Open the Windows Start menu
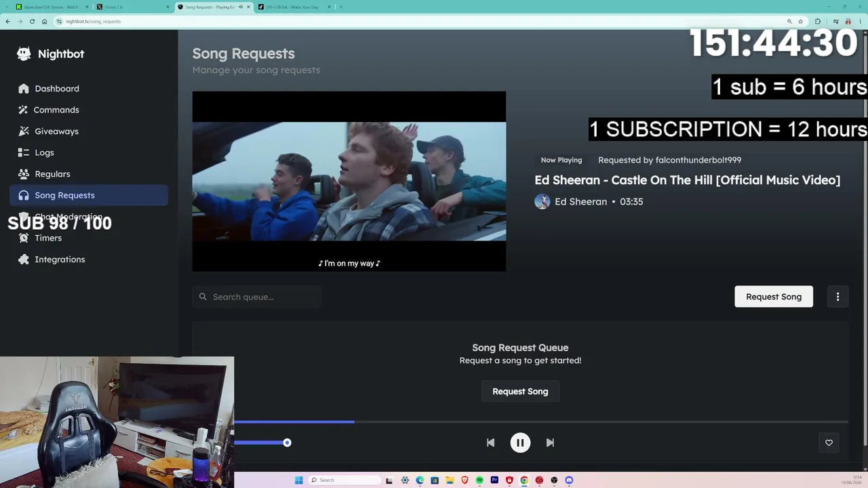 tap(298, 481)
